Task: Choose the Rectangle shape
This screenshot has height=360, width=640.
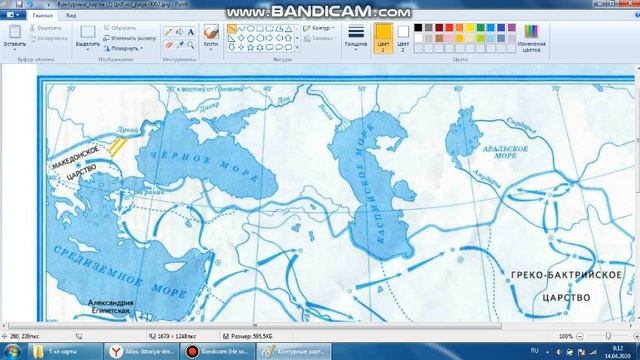Action: [260, 29]
